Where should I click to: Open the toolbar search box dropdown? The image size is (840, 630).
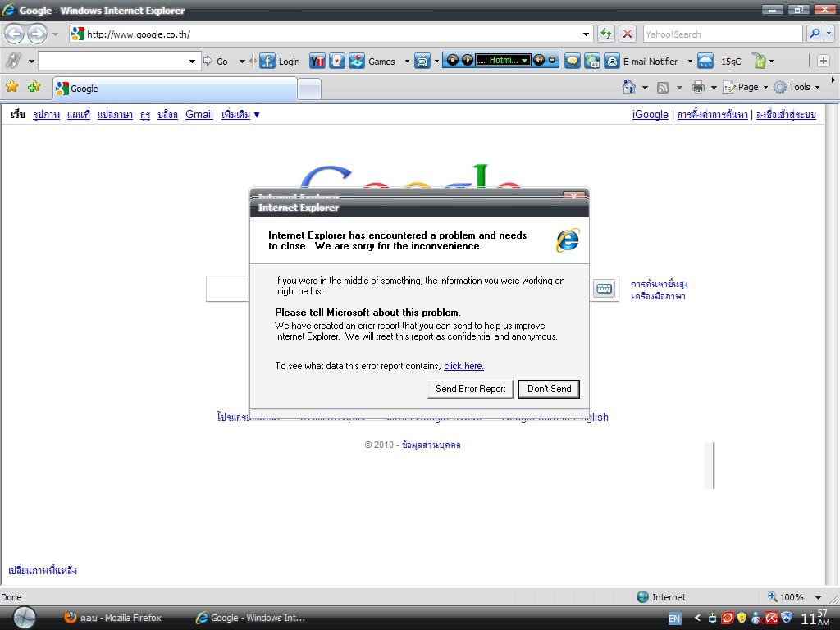pyautogui.click(x=192, y=61)
